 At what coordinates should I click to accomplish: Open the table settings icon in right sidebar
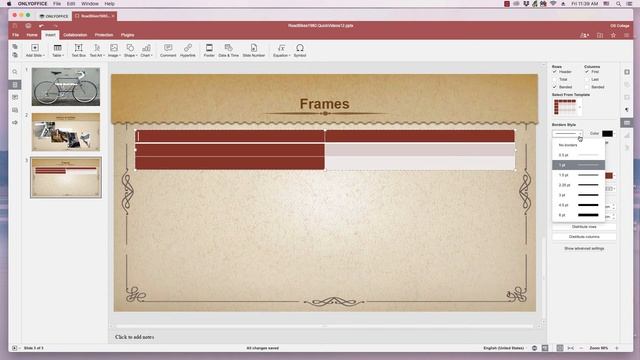click(x=627, y=122)
